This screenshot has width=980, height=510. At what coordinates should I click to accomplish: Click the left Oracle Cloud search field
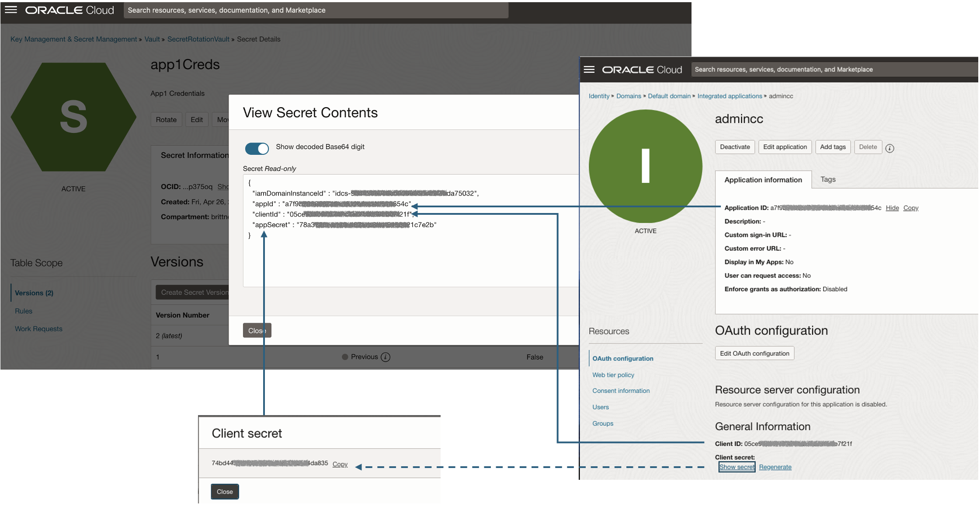pyautogui.click(x=316, y=10)
